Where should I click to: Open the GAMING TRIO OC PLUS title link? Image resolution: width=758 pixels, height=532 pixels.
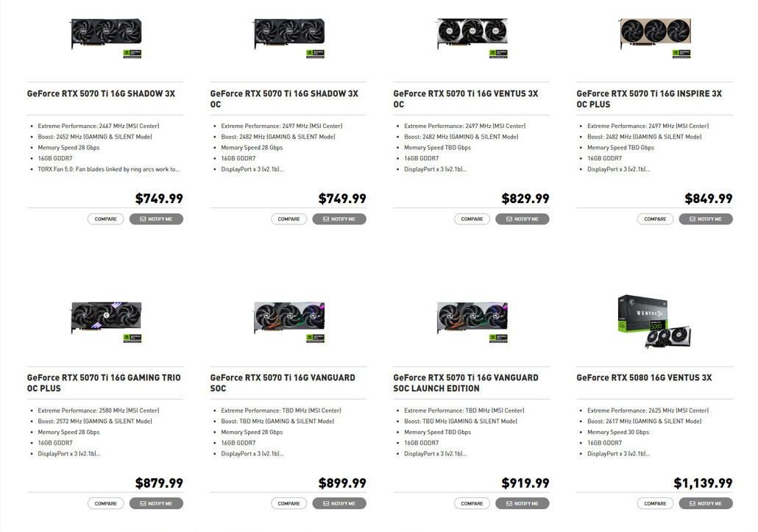tap(104, 383)
